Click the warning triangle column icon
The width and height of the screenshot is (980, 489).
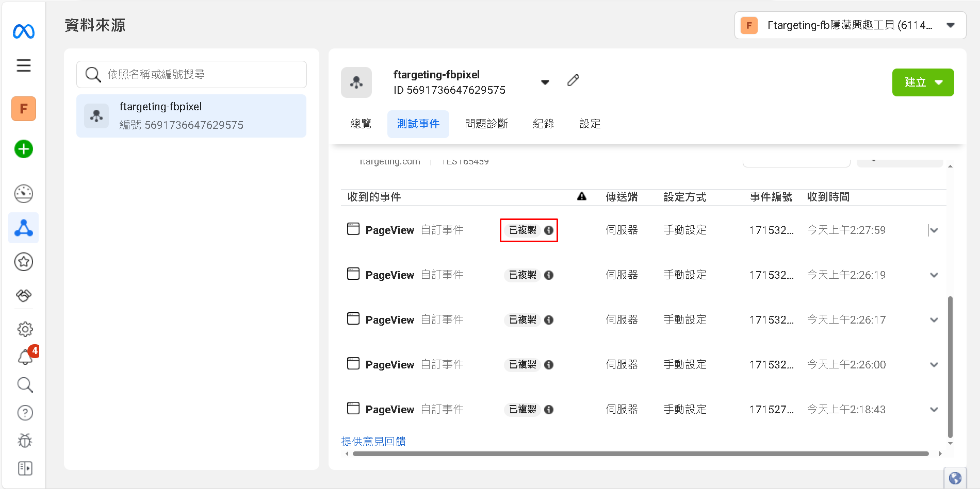[x=582, y=196]
